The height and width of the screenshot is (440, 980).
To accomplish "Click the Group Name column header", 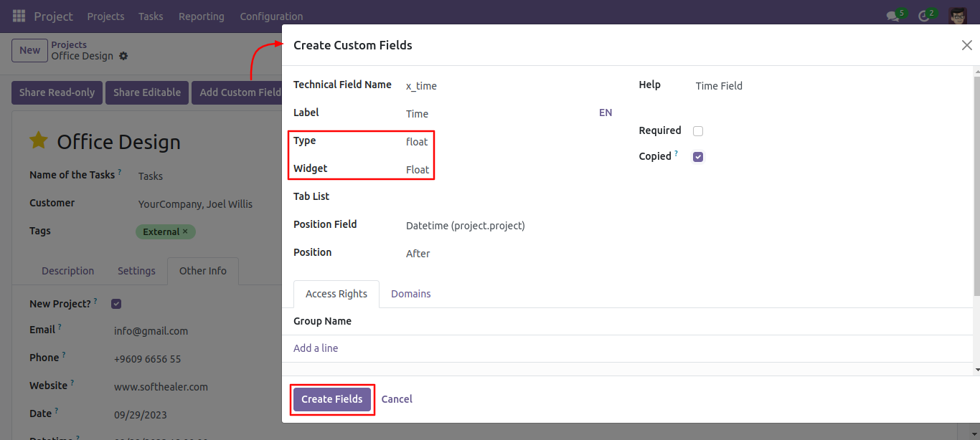I will [322, 321].
